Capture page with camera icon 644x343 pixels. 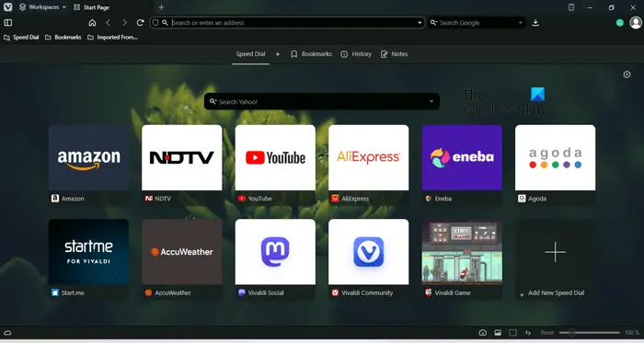tap(483, 333)
